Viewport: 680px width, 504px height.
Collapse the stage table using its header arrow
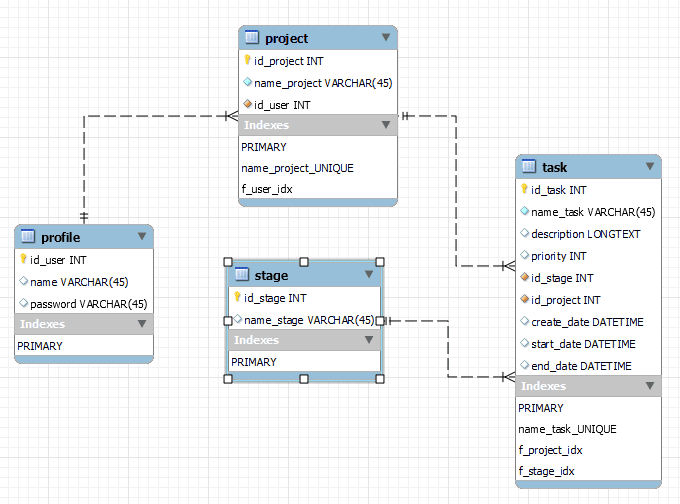point(369,275)
